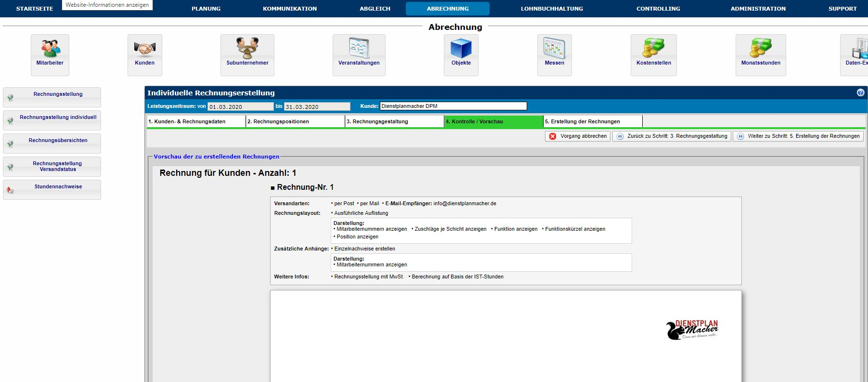Click the Kunde input field
The width and height of the screenshot is (868, 382).
453,106
